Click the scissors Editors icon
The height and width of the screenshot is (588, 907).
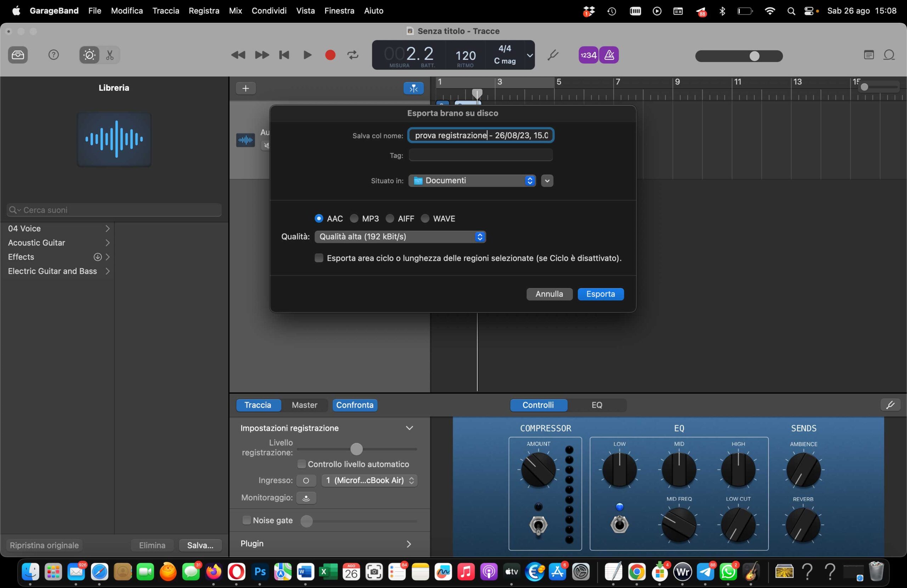(x=110, y=55)
